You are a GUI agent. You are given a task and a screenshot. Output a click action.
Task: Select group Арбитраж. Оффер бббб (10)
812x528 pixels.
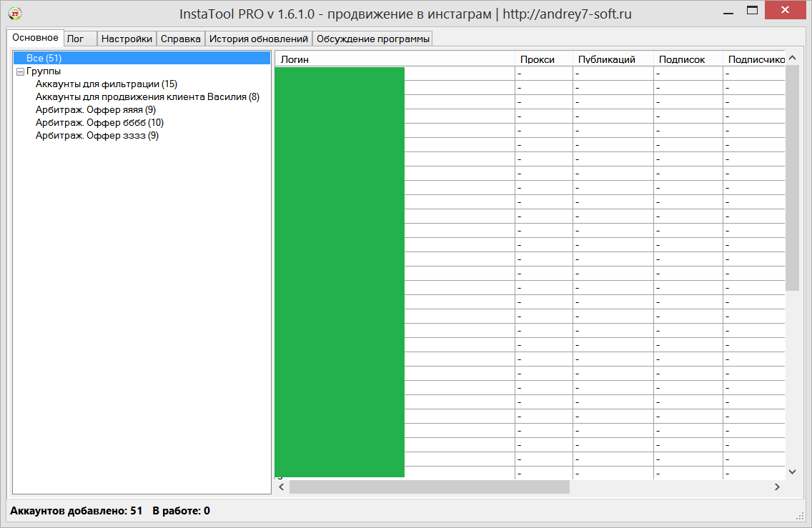[x=99, y=123]
